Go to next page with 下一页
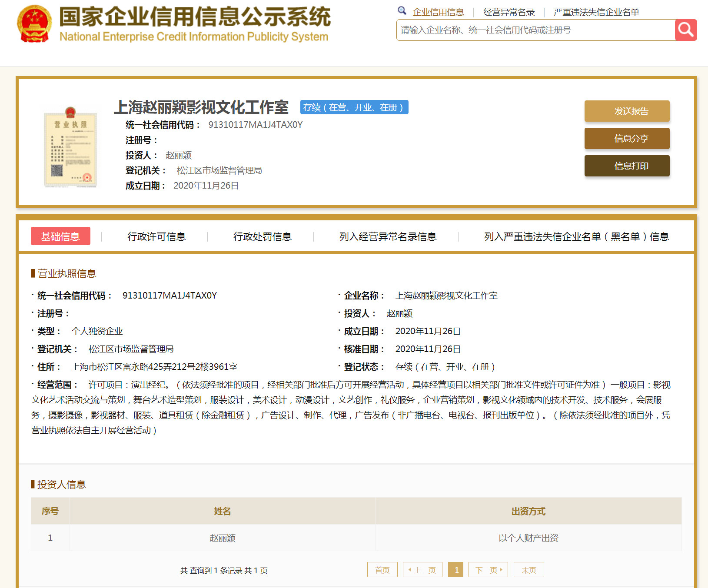The image size is (708, 588). click(x=489, y=570)
